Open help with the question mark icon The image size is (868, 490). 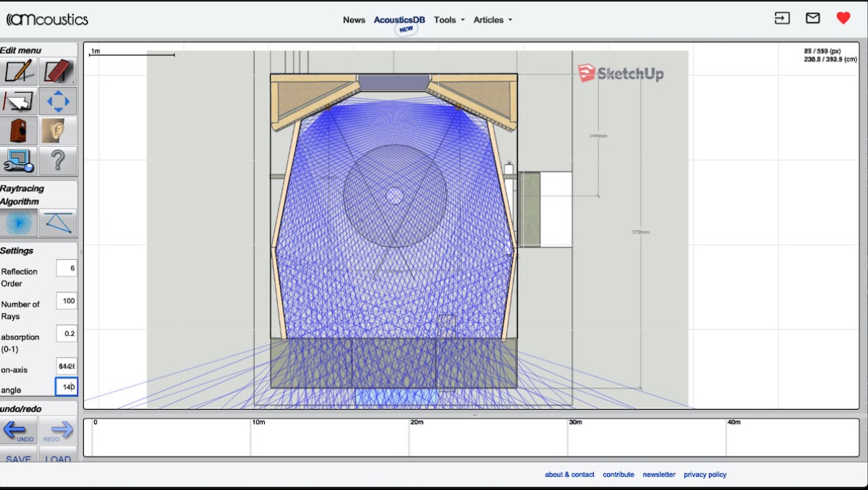click(x=58, y=161)
